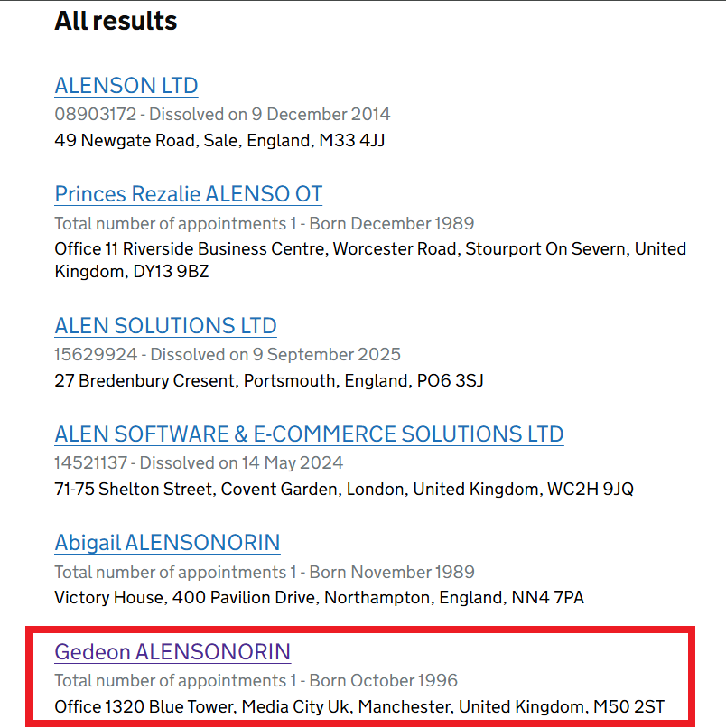Screen dimensions: 726x728
Task: Click the Victory House, Northampton address
Action: pos(319,598)
